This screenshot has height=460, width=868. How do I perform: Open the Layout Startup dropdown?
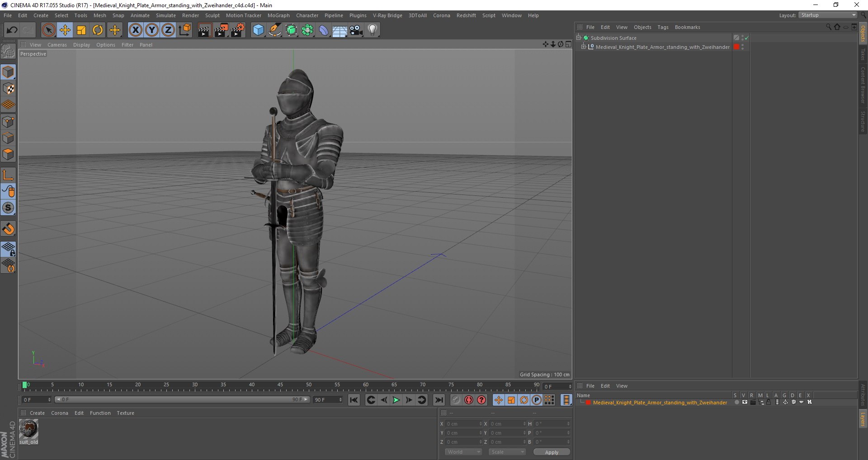coord(828,15)
